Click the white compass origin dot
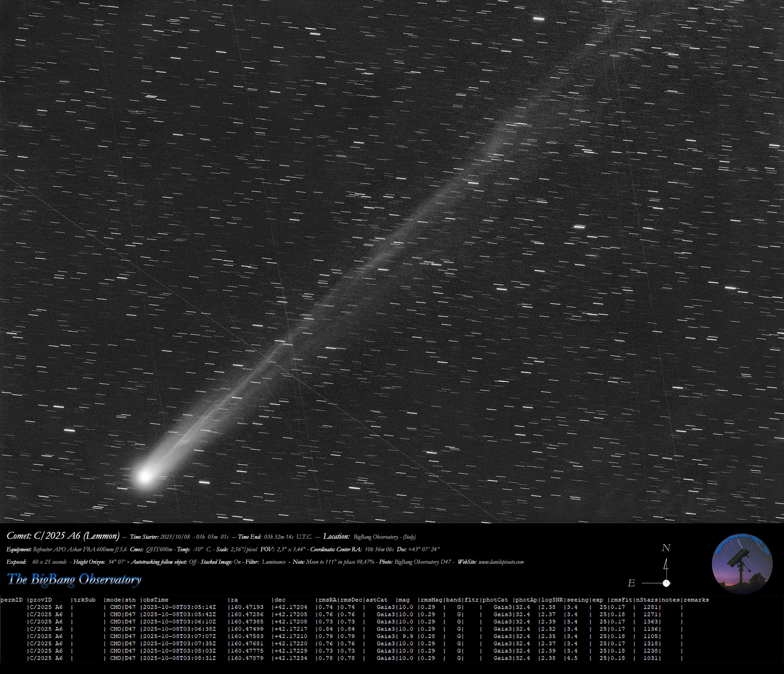The width and height of the screenshot is (784, 674). click(666, 583)
